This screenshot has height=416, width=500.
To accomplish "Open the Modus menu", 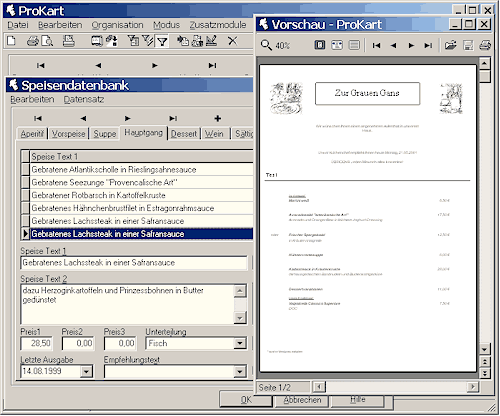I will click(x=166, y=25).
